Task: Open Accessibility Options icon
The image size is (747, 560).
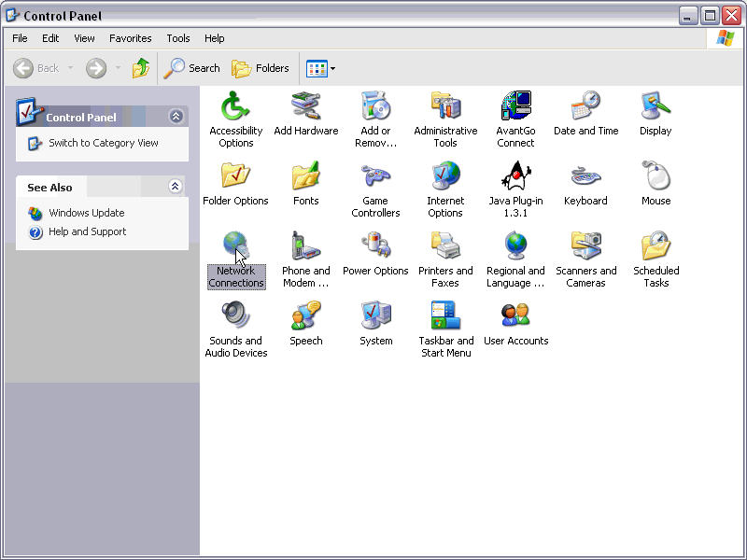Action: 235,105
